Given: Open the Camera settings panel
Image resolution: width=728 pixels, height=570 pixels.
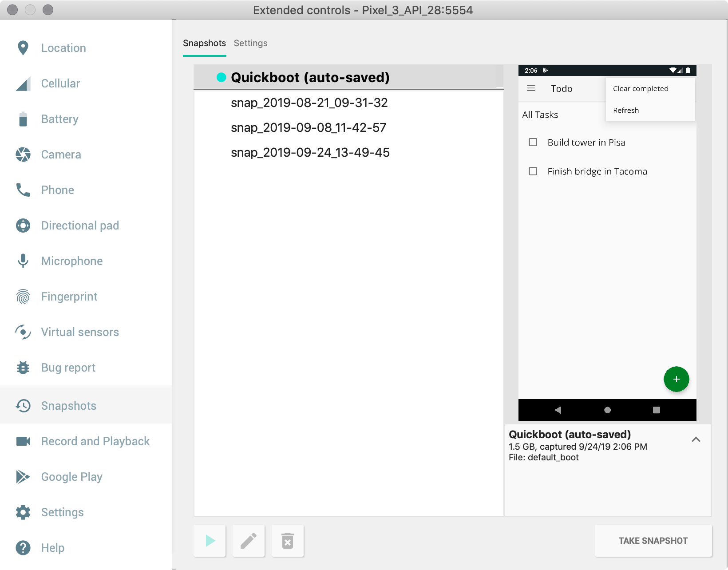Looking at the screenshot, I should [x=61, y=154].
